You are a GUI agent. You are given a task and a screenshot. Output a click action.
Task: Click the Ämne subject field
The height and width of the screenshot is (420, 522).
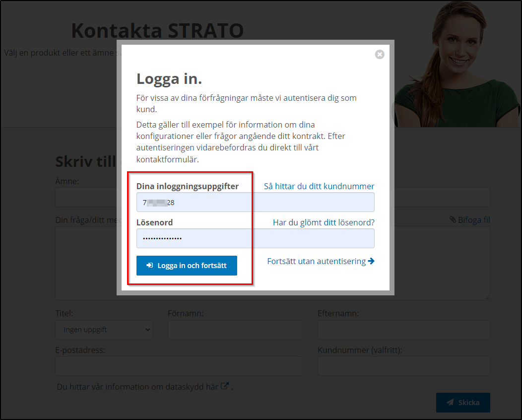(x=85, y=198)
